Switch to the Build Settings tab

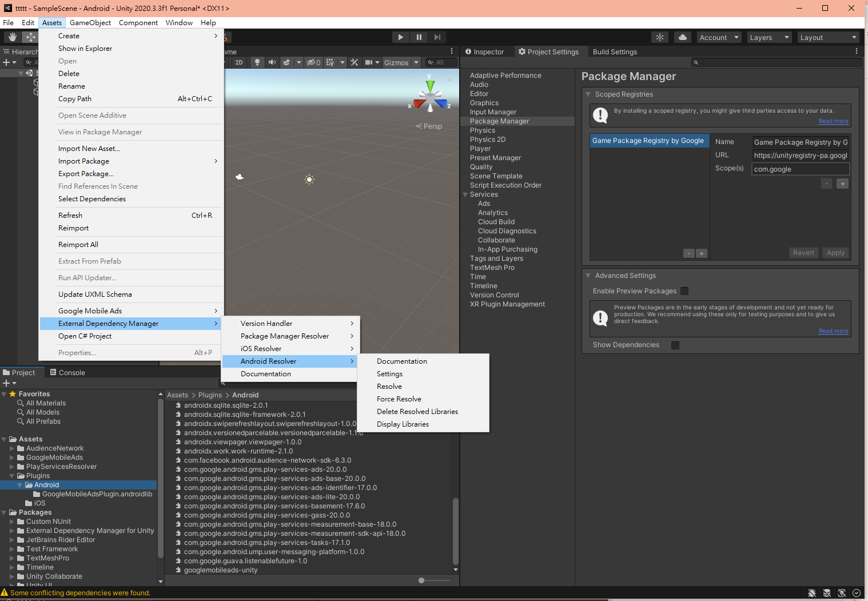coord(615,51)
